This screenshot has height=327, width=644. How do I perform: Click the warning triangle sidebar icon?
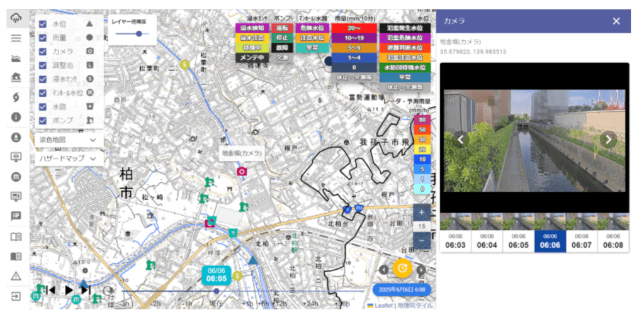coord(16,276)
